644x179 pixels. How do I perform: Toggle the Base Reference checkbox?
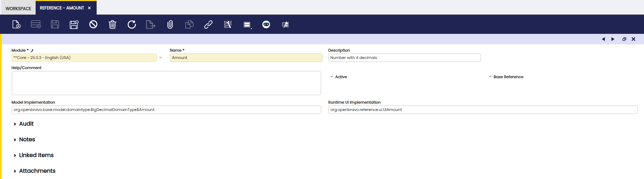490,77
